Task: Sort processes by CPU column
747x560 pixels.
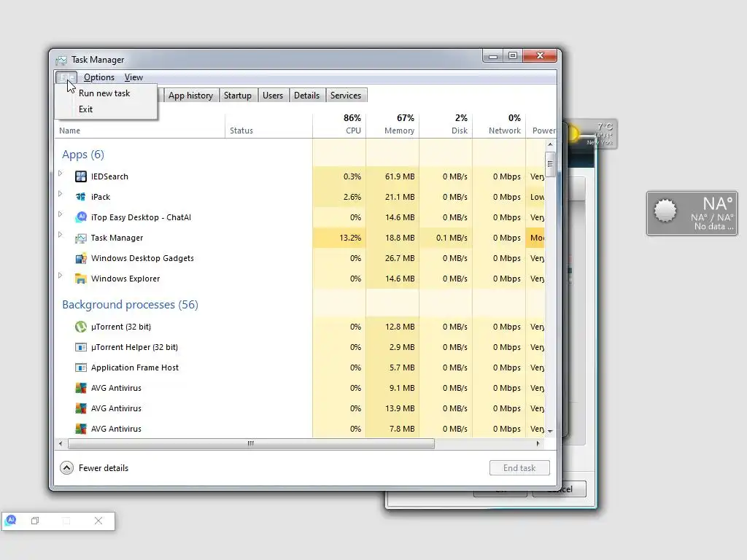Action: pos(339,125)
